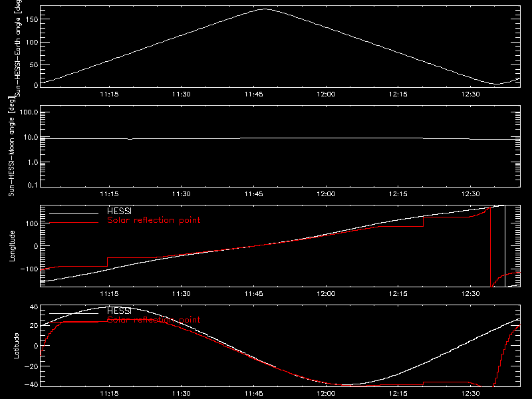Click red legend line in Longitude plot

(x=74, y=223)
